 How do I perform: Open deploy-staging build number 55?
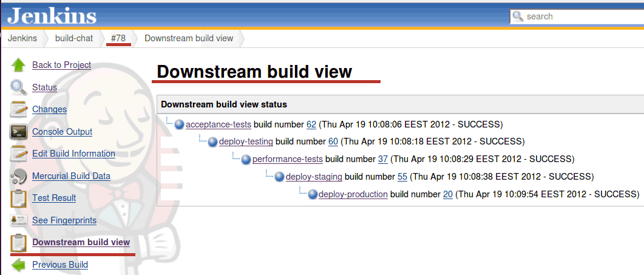pos(402,177)
